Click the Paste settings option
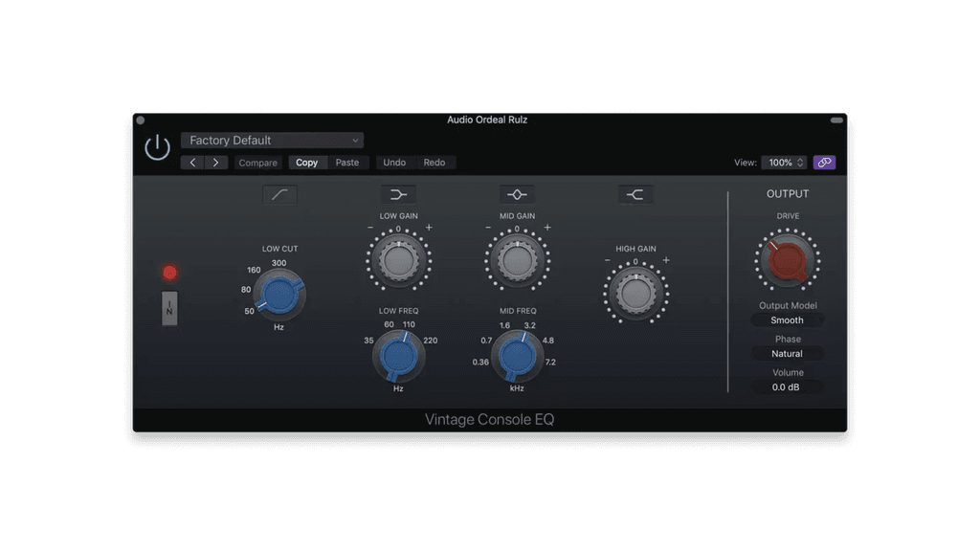The height and width of the screenshot is (551, 980). [x=347, y=162]
